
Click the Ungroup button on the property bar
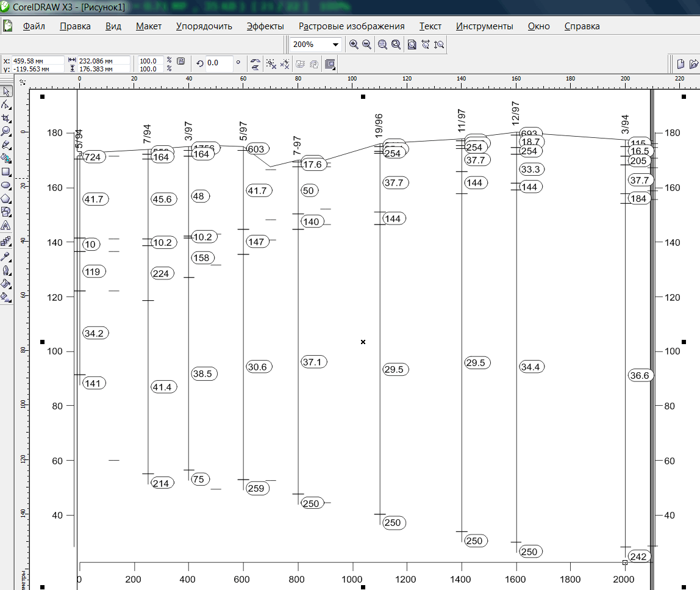[x=271, y=64]
